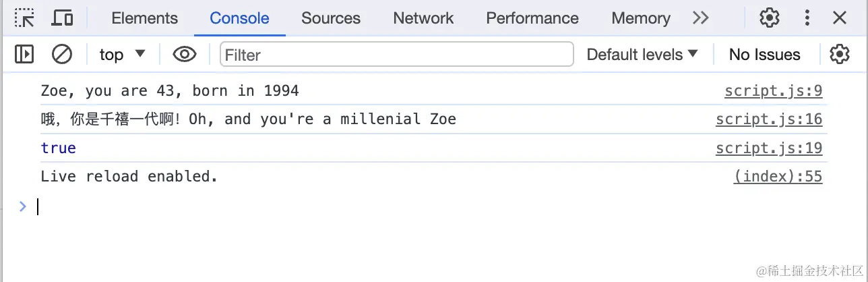Image resolution: width=868 pixels, height=282 pixels.
Task: Close the DevTools panel
Action: tap(840, 18)
